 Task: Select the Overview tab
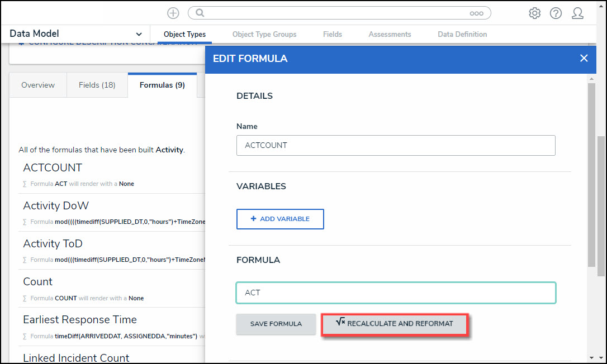(x=38, y=85)
